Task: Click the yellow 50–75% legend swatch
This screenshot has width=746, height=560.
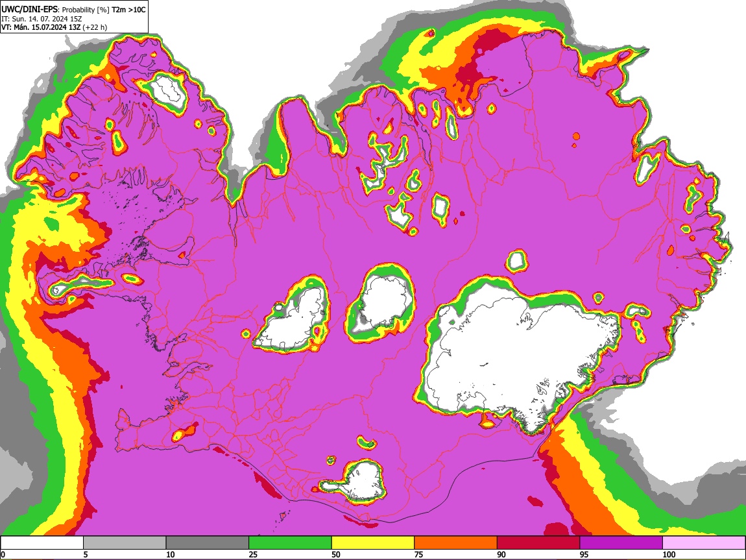Action: [373, 542]
